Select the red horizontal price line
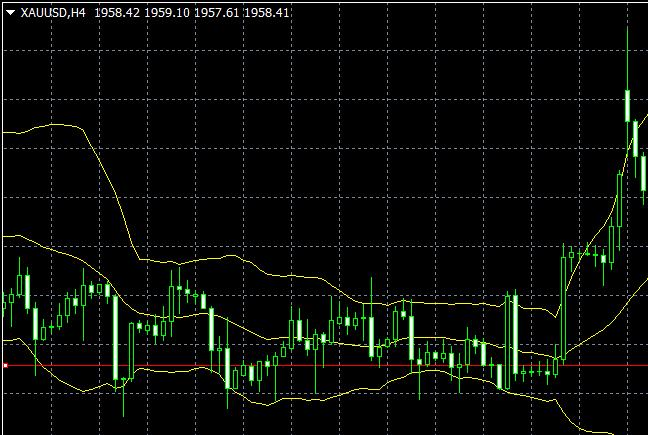This screenshot has width=648, height=435. pos(300,365)
